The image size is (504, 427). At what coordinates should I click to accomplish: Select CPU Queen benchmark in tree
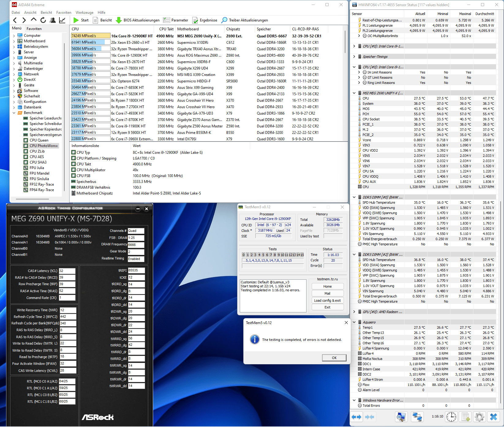(39, 140)
